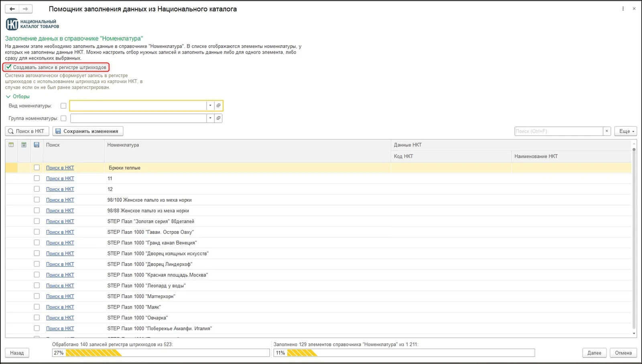Click the Номенклатура progress bar showing 11%
Image resolution: width=642 pixels, height=364 pixels.
404,353
